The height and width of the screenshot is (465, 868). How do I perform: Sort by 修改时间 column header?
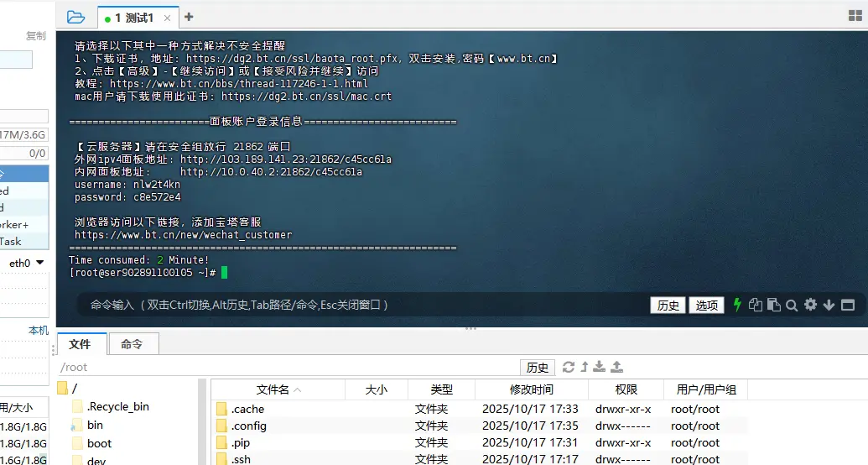tap(532, 389)
